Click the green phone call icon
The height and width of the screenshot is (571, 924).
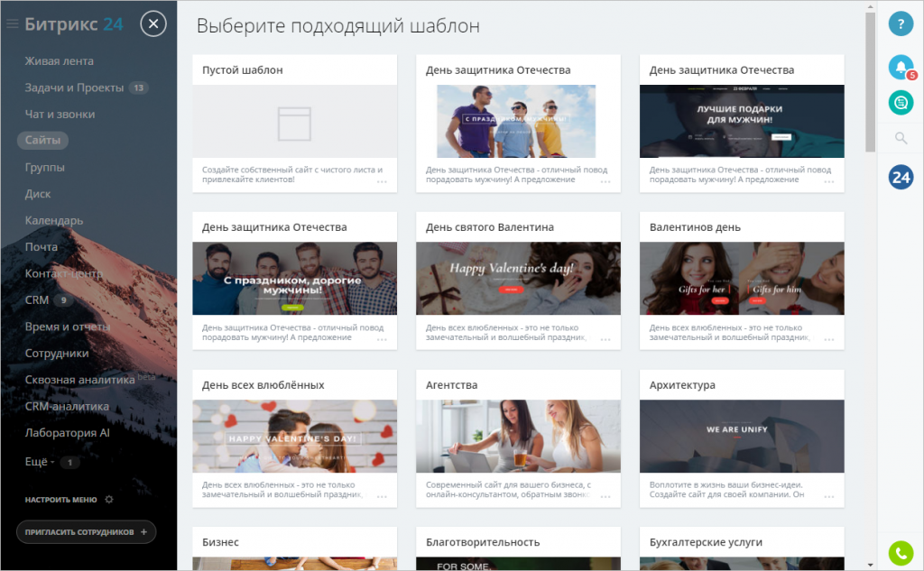point(901,552)
